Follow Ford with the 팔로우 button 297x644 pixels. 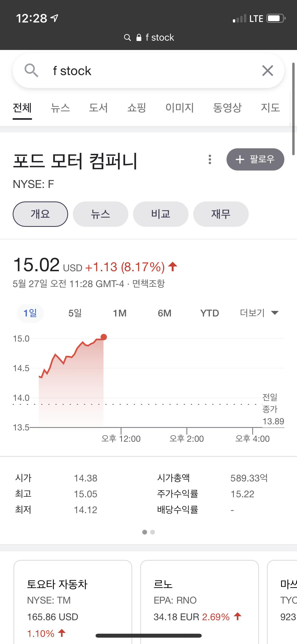[x=255, y=159]
